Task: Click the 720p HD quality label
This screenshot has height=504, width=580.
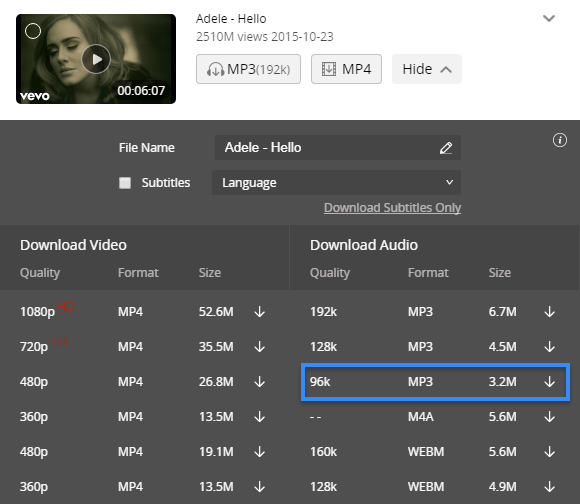Action: [x=44, y=345]
